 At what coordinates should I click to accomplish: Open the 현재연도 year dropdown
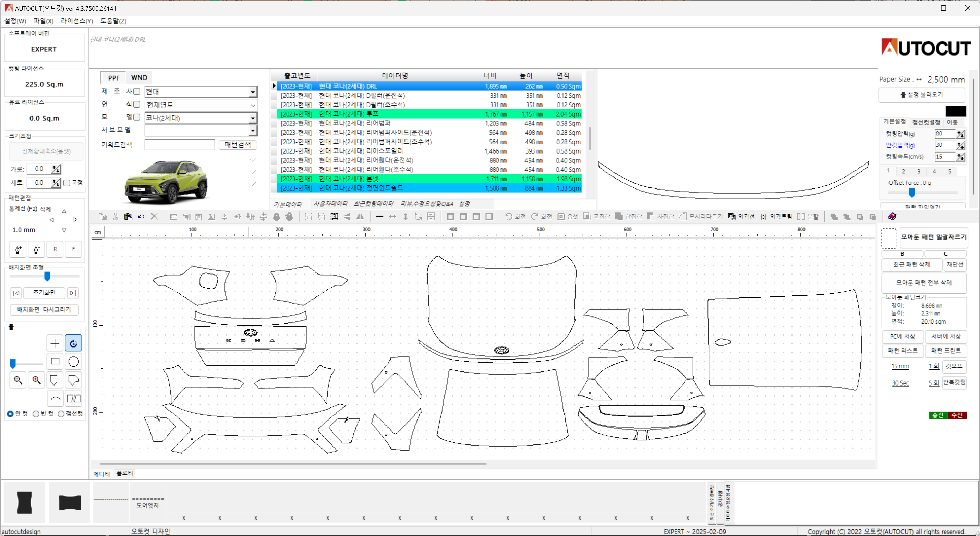pos(253,105)
